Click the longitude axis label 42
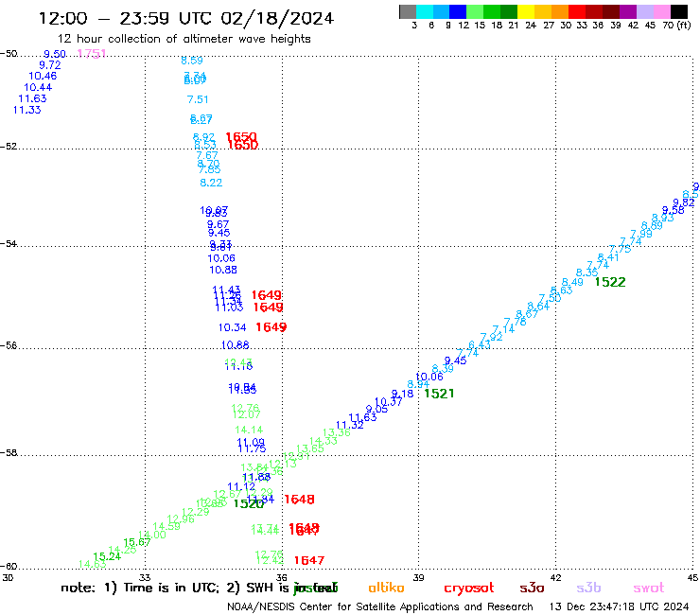700x615 pixels. tap(555, 578)
